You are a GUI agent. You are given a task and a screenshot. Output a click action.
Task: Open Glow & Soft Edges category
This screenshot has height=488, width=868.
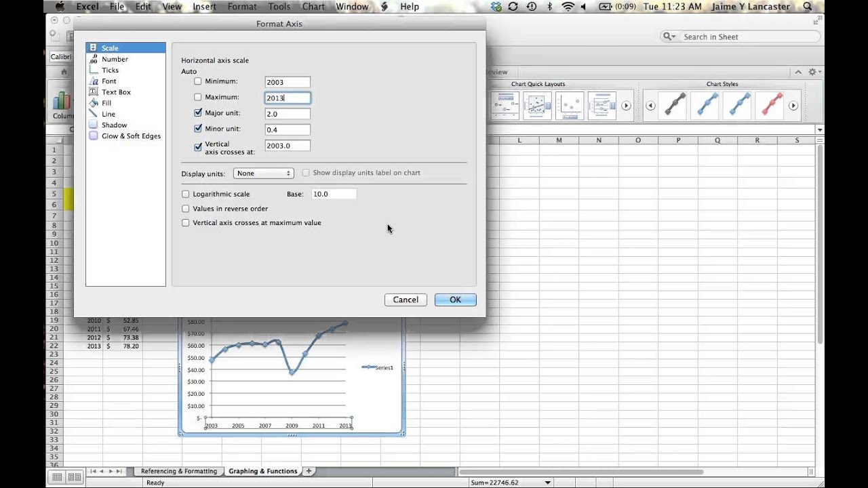131,136
